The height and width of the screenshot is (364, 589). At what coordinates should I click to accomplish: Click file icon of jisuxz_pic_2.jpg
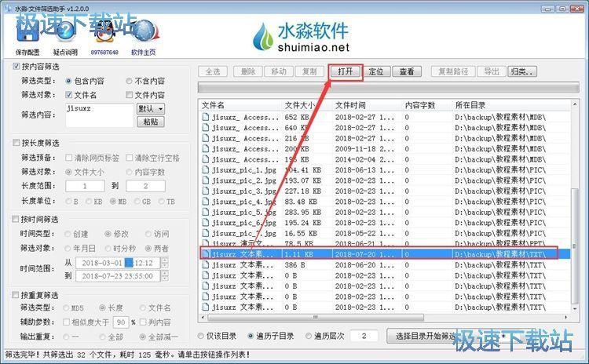pyautogui.click(x=206, y=180)
